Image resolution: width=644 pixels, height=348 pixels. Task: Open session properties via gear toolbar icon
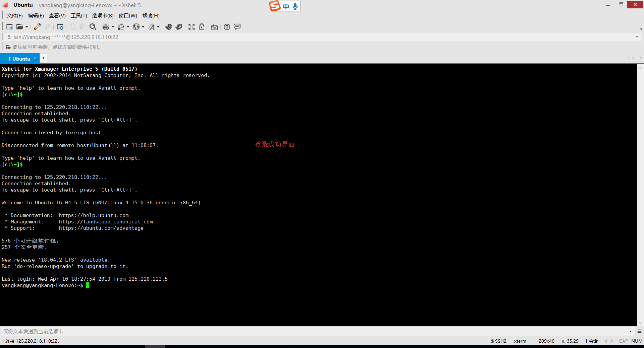click(x=61, y=27)
